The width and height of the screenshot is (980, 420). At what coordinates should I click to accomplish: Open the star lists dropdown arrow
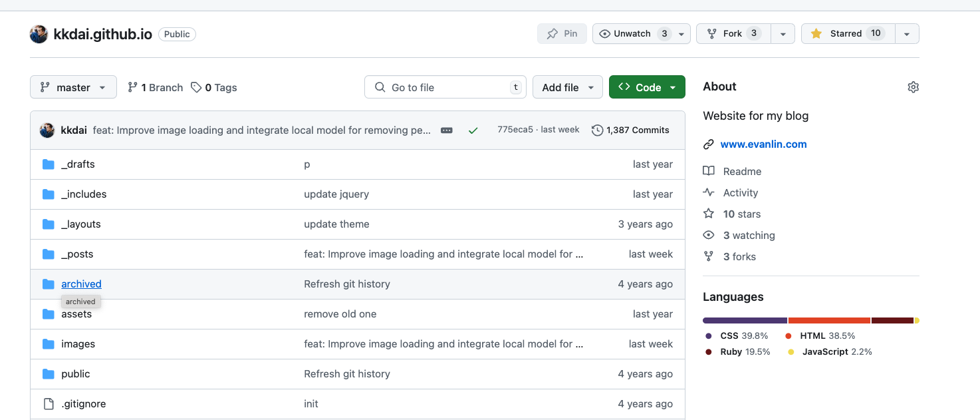(907, 34)
